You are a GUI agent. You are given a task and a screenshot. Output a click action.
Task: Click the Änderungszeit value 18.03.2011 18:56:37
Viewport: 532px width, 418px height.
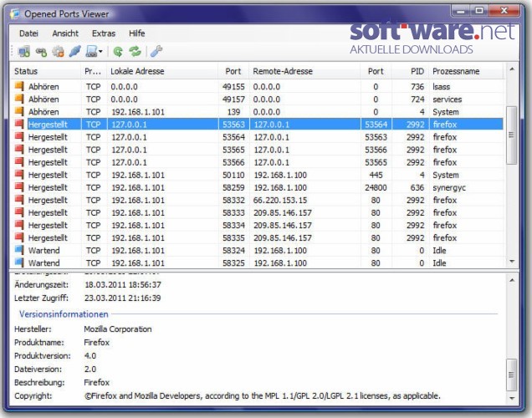(122, 285)
